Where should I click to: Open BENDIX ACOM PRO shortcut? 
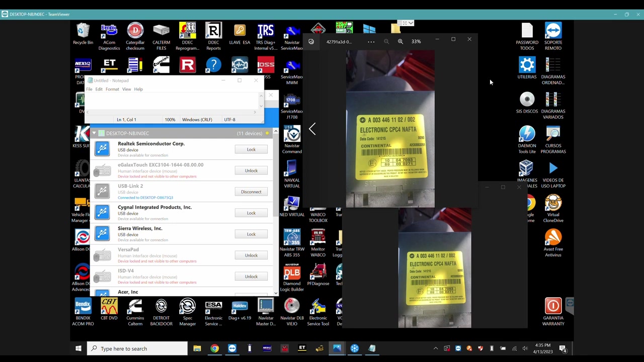tap(83, 312)
